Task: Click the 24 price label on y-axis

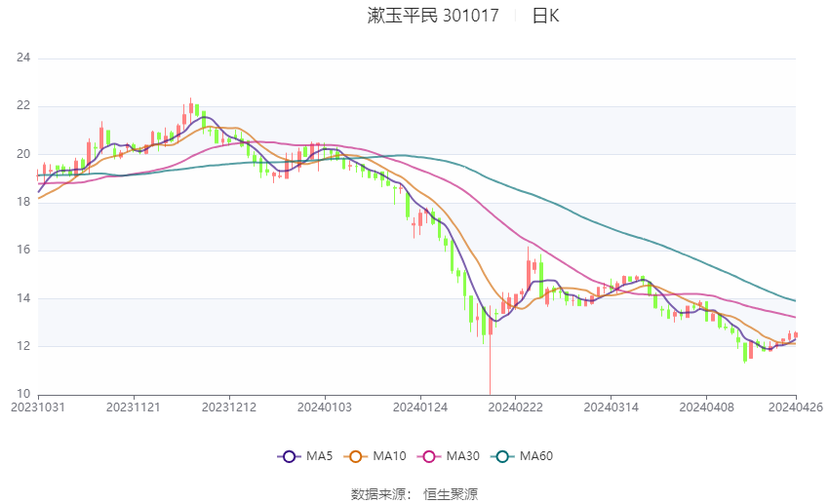Action: click(23, 58)
